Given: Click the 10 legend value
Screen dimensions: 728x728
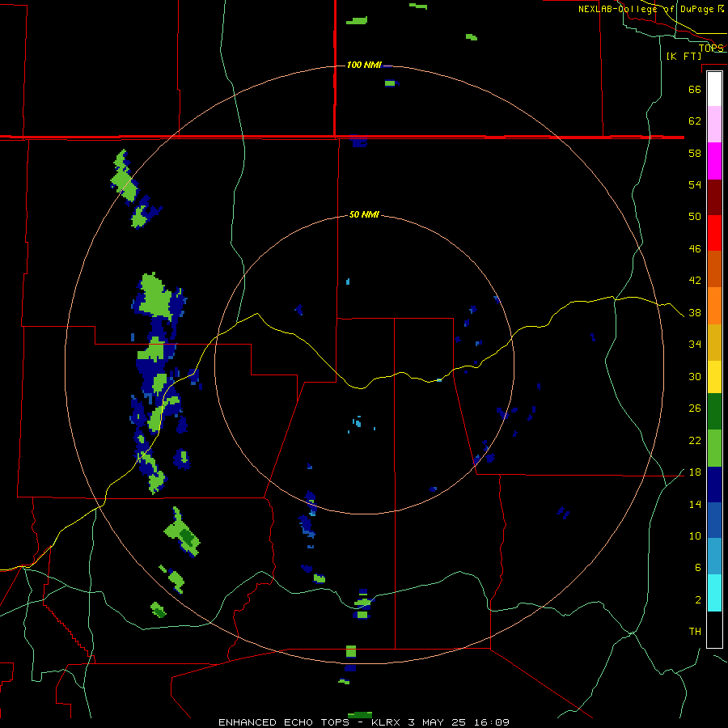Looking at the screenshot, I should [695, 536].
